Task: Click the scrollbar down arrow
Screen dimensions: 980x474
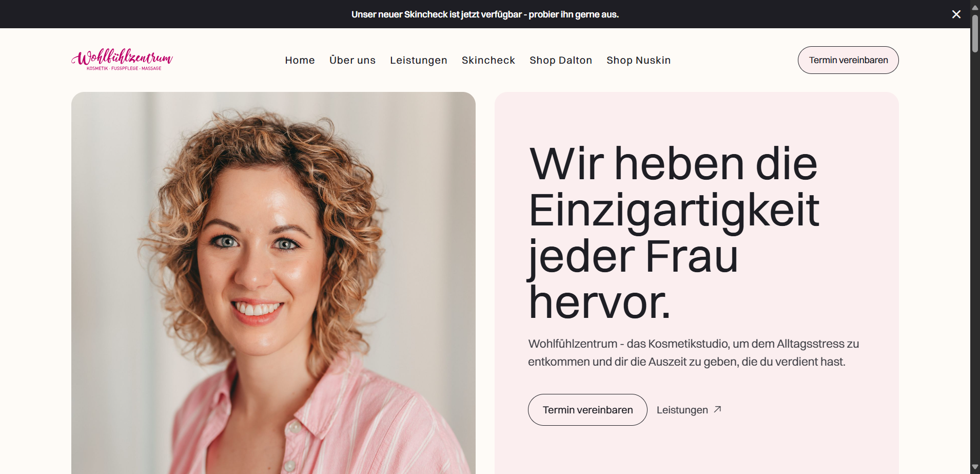Action: [975, 467]
